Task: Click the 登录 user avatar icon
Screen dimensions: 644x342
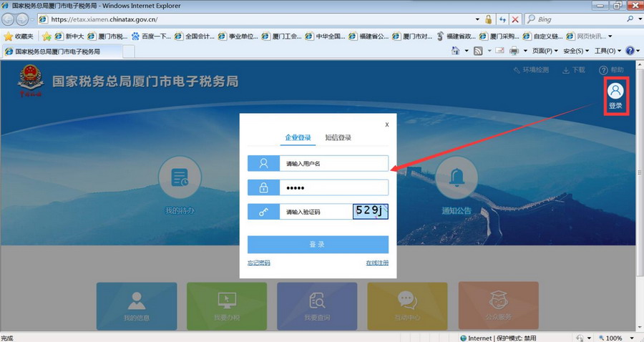Action: [615, 91]
